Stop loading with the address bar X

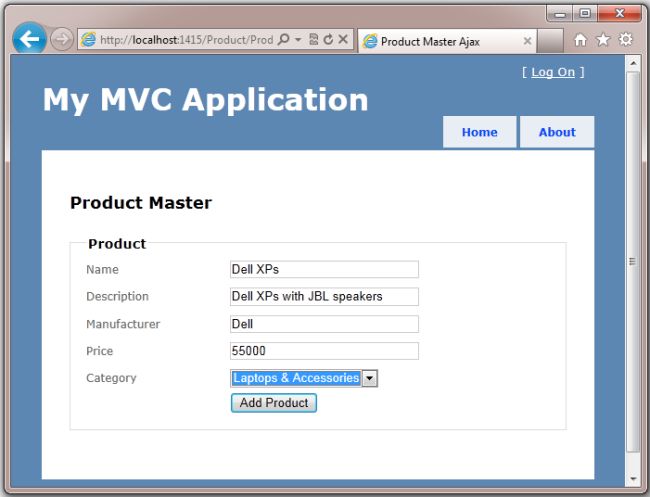[x=343, y=39]
